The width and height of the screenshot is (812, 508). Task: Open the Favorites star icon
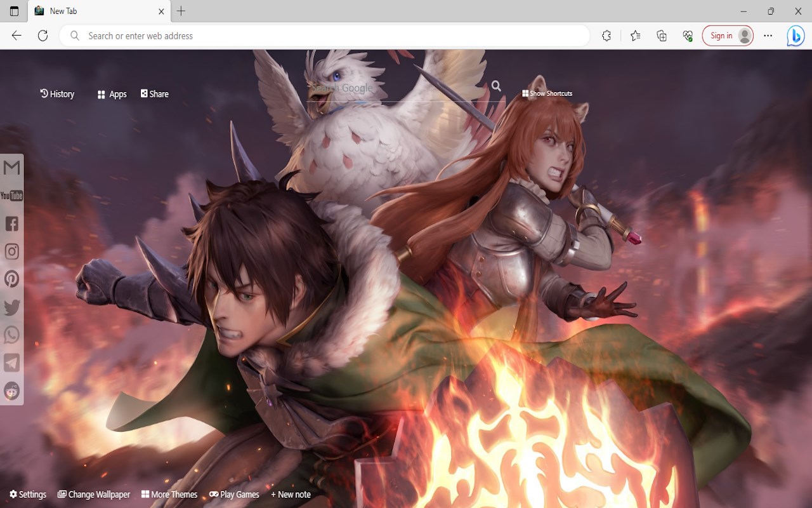(x=636, y=36)
